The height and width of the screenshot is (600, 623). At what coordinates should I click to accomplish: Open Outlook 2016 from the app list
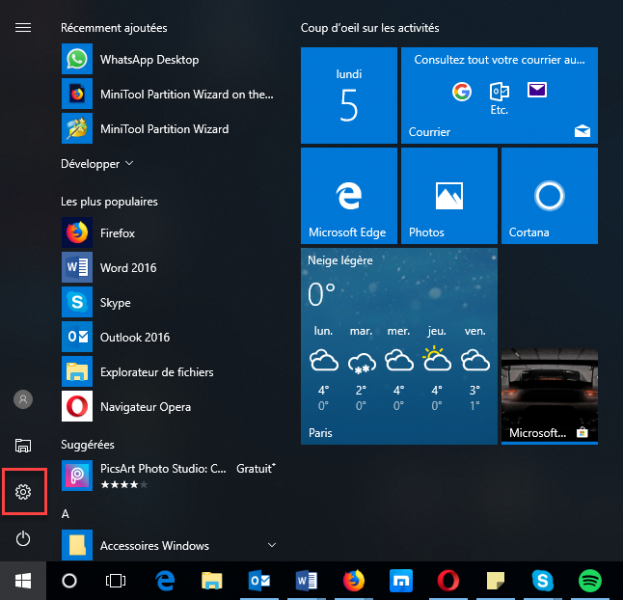click(169, 337)
